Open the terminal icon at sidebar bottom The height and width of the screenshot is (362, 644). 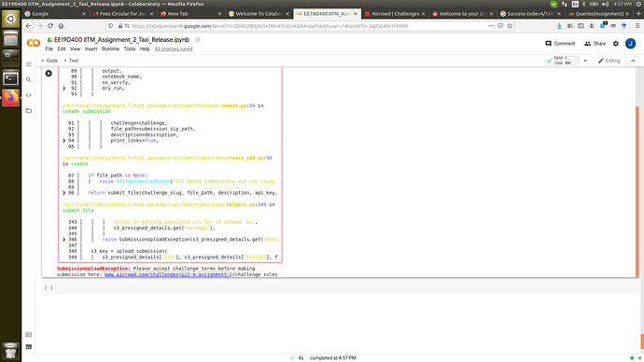pyautogui.click(x=28, y=347)
